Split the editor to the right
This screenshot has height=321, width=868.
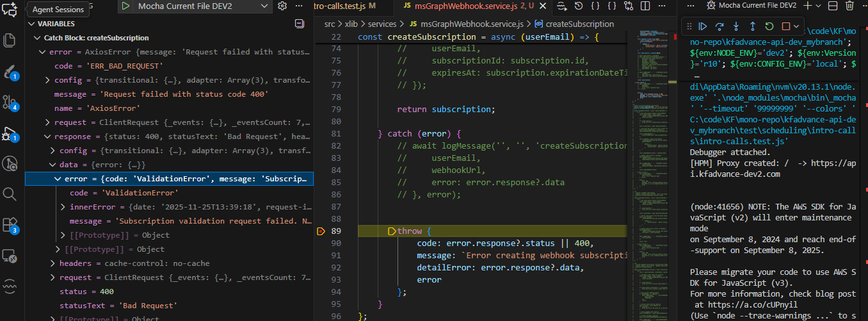[645, 6]
